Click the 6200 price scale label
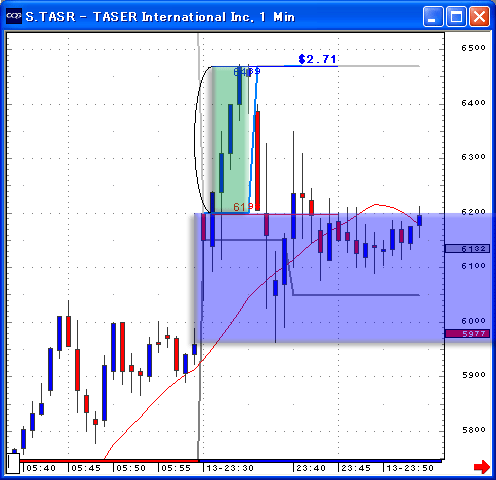The width and height of the screenshot is (496, 480). [x=473, y=212]
